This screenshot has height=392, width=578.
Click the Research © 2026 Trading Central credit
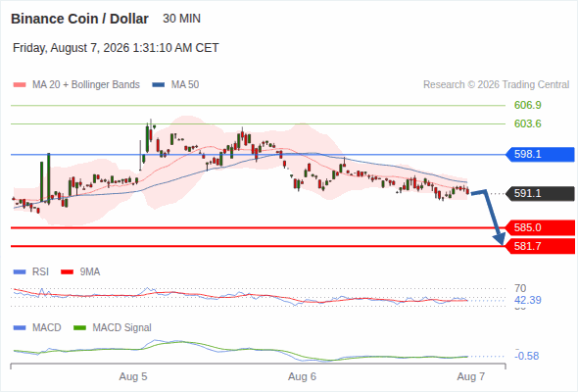click(496, 85)
